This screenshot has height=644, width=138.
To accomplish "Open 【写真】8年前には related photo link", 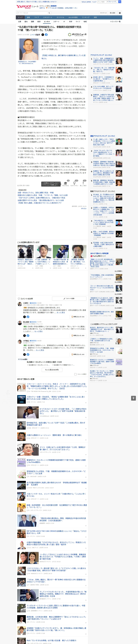I will pos(63,57).
